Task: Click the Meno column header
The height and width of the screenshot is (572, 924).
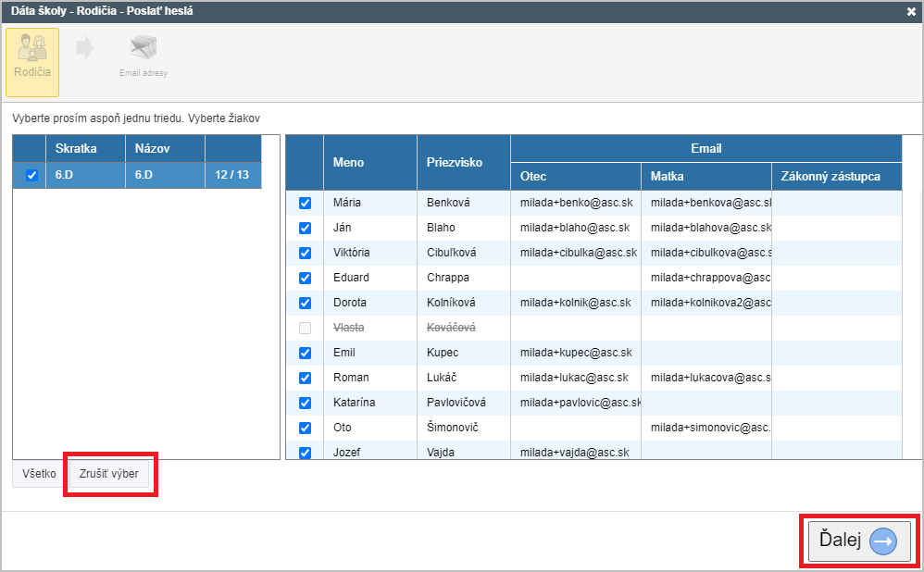Action: tap(370, 163)
